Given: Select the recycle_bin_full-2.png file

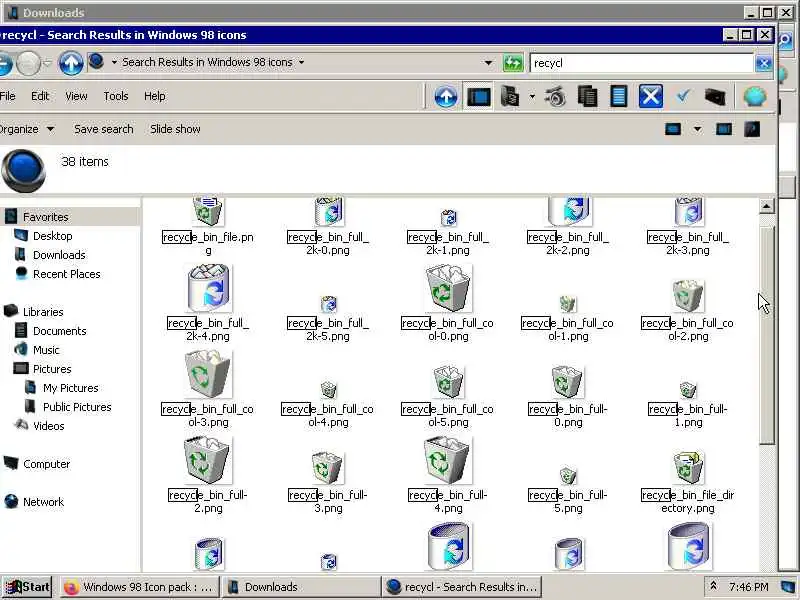Looking at the screenshot, I should coord(208,476).
